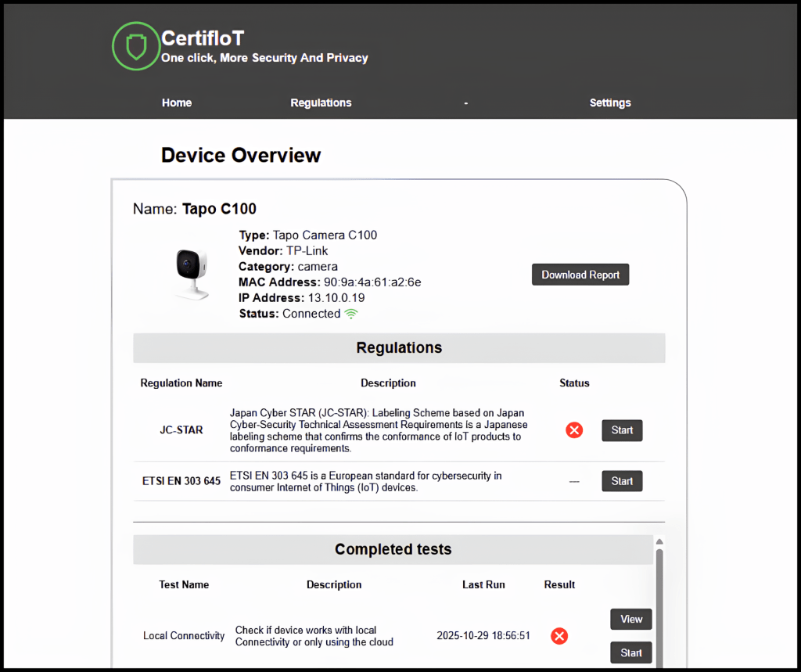Click the green Wi-Fi connected status icon
The image size is (801, 672).
coord(351,314)
